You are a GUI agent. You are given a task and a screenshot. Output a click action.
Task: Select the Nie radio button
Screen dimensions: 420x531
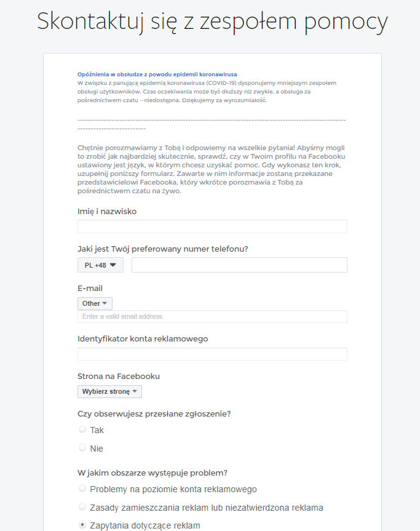[82, 447]
